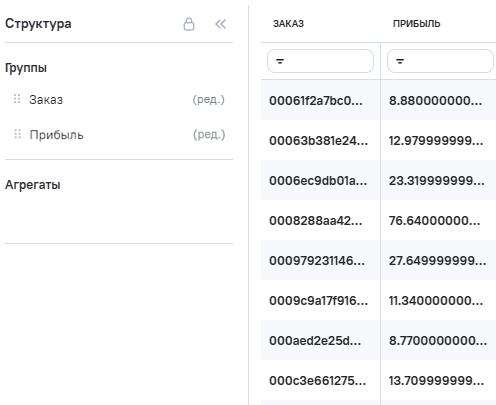496x405 pixels.
Task: Click the Группы section heading
Action: 26,68
